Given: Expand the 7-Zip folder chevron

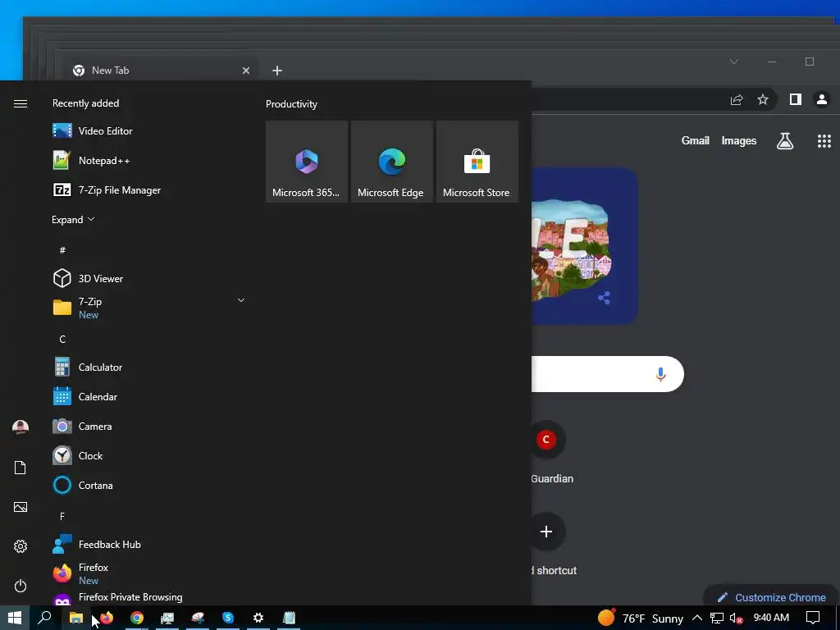Looking at the screenshot, I should [241, 300].
